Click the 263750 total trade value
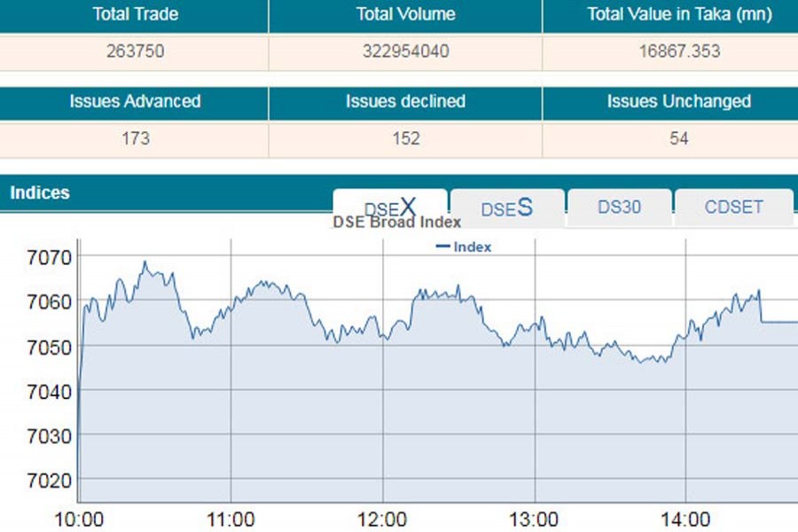This screenshot has height=532, width=798. tap(134, 51)
